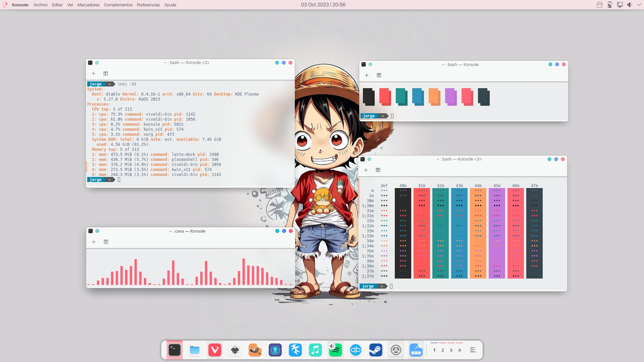This screenshot has width=644, height=362.
Task: Toggle the pin dot on cava Konsole titlebar
Action: click(97, 231)
